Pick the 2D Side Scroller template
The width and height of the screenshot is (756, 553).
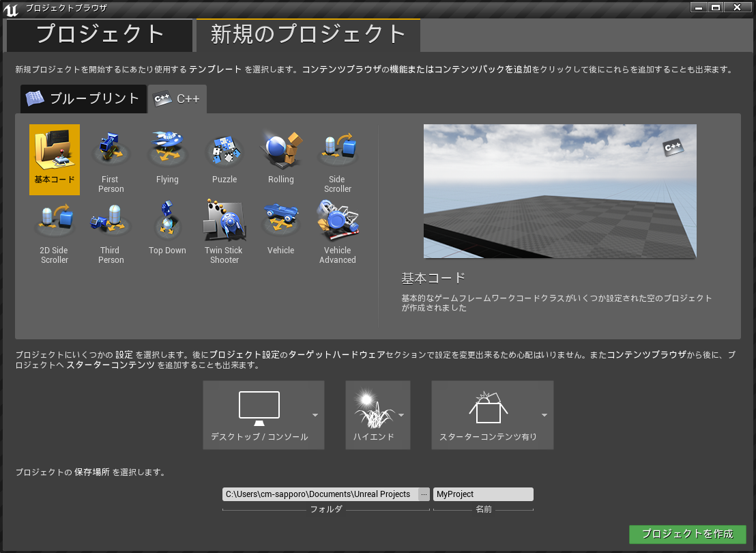coord(55,231)
